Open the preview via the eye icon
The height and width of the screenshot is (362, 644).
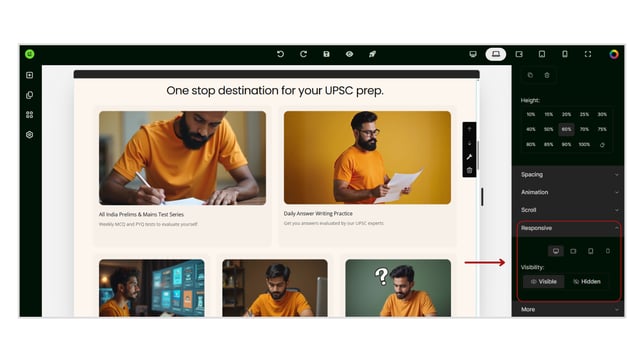point(349,54)
